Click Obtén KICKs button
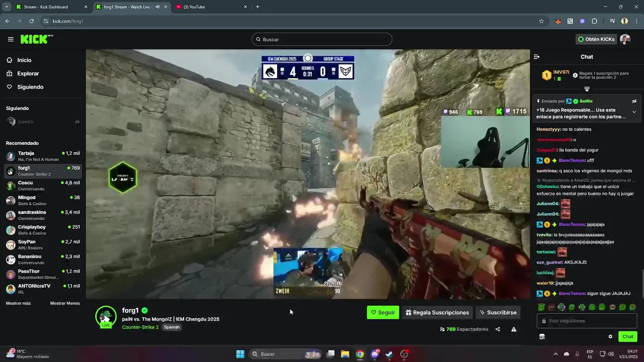This screenshot has height=362, width=644. pos(596,39)
